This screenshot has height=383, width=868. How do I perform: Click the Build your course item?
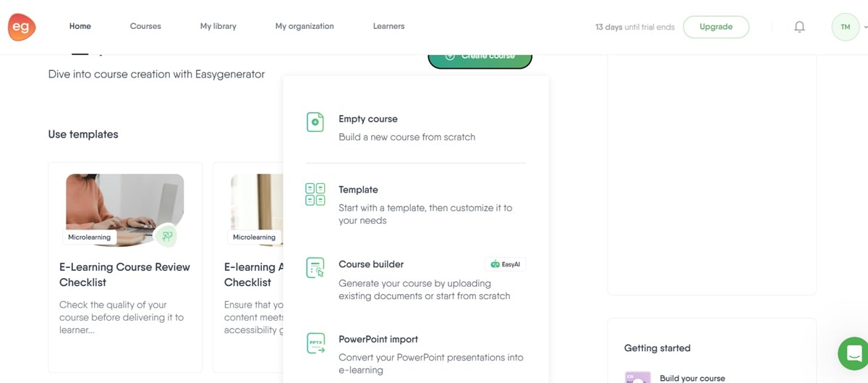(x=692, y=378)
